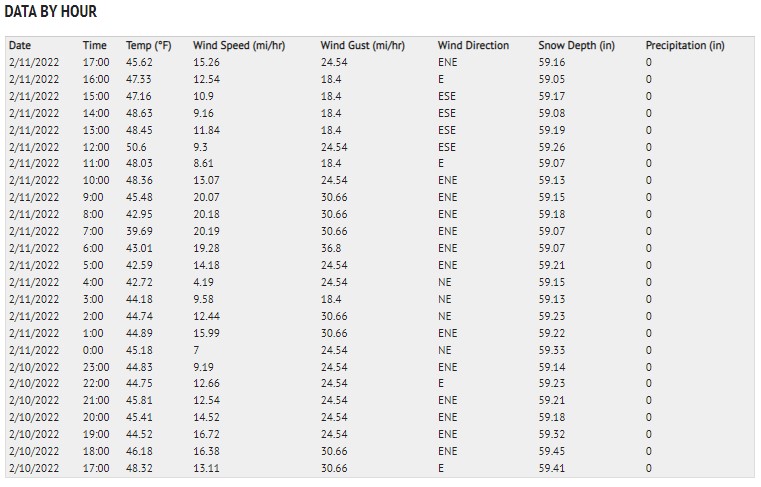Click the 59.33 snow depth at 0:00
Image resolution: width=761 pixels, height=487 pixels.
tap(552, 350)
